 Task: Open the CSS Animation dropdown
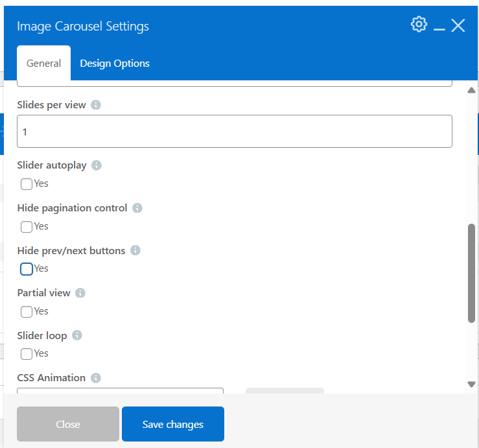coord(120,390)
